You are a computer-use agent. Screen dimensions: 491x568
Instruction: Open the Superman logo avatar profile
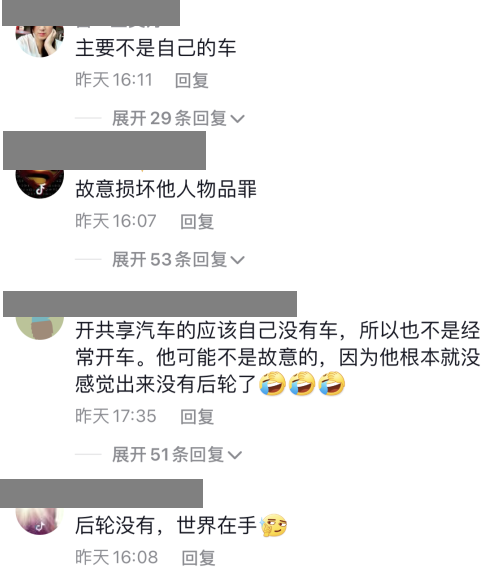[x=39, y=183]
